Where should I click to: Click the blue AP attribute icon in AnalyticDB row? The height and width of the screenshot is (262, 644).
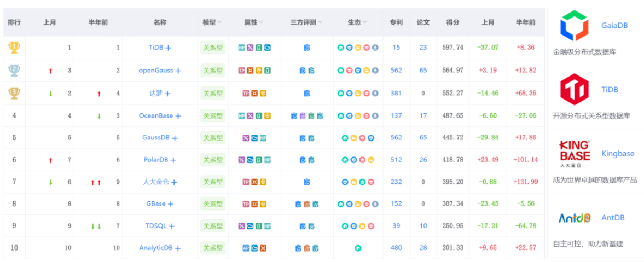pyautogui.click(x=246, y=248)
